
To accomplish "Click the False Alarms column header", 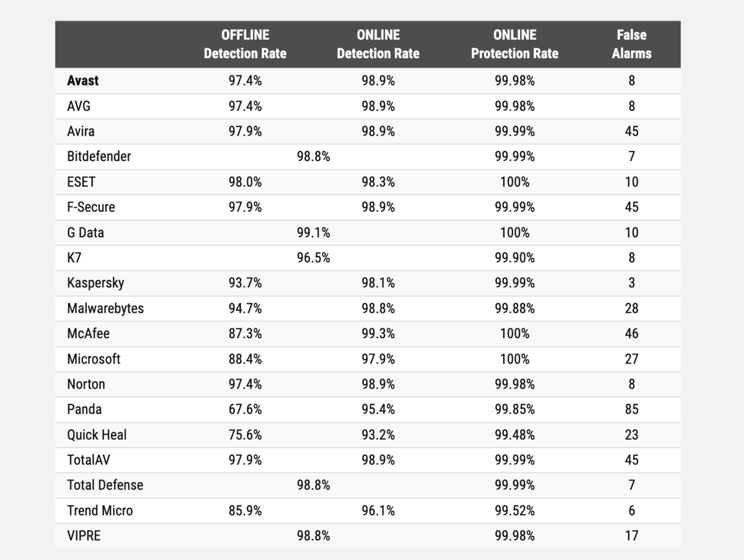I will pos(631,44).
